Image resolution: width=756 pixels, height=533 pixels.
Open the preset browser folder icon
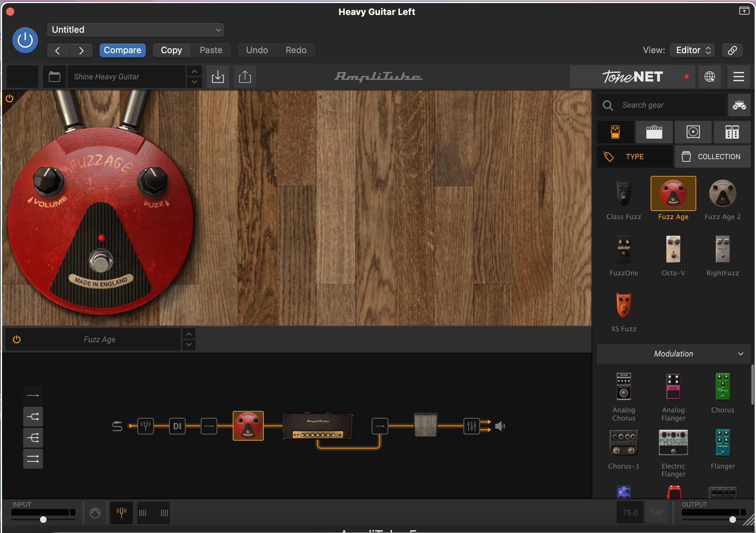55,77
